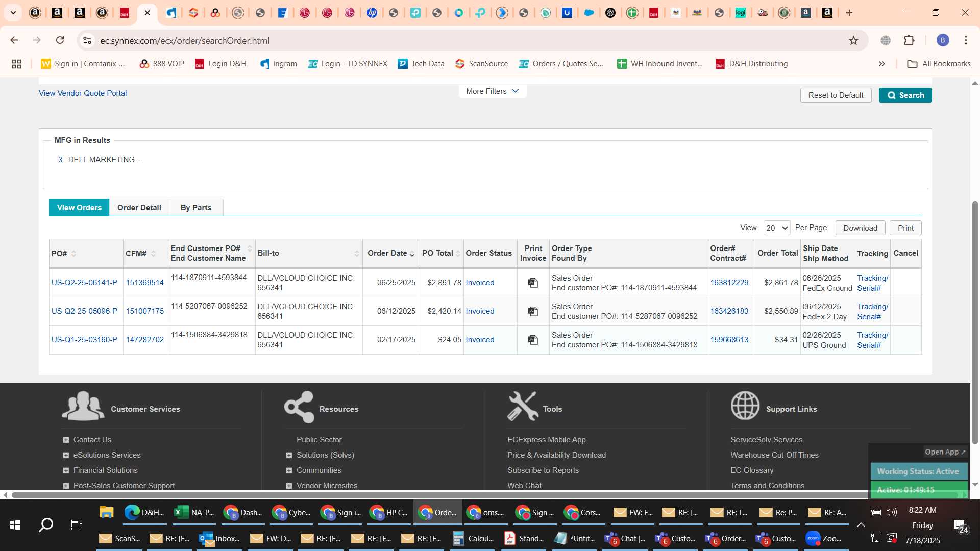
Task: Reload the page
Action: point(60,40)
